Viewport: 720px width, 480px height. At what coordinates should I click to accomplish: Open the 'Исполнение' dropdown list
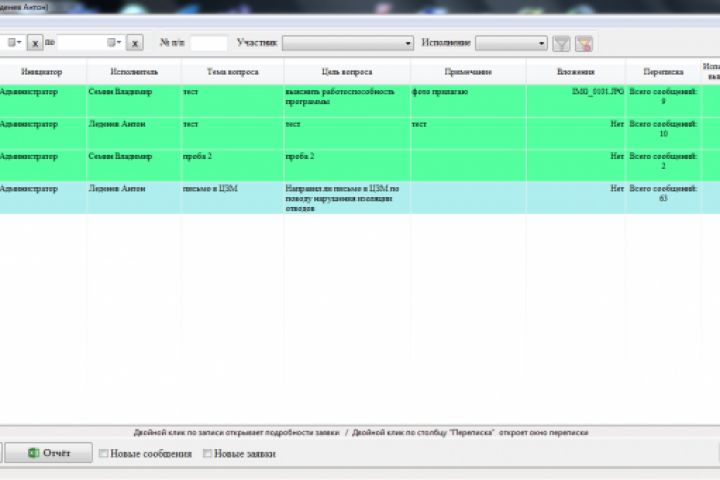click(x=511, y=43)
